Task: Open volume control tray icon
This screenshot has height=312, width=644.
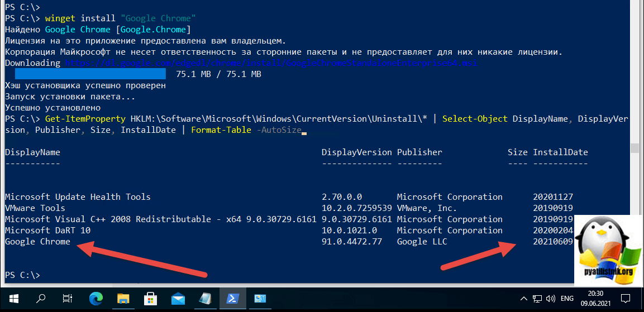Action: pos(551,299)
